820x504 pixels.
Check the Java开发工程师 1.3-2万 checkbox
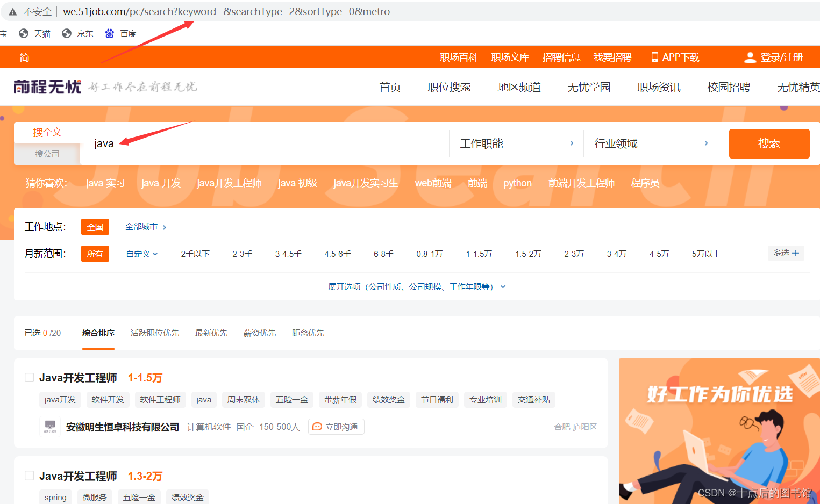(x=30, y=476)
